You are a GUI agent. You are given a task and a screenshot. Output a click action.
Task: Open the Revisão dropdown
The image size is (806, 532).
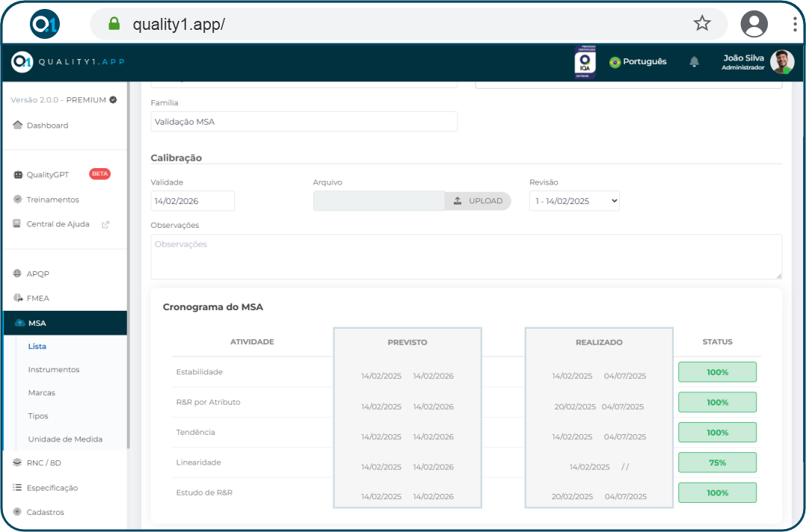tap(574, 201)
